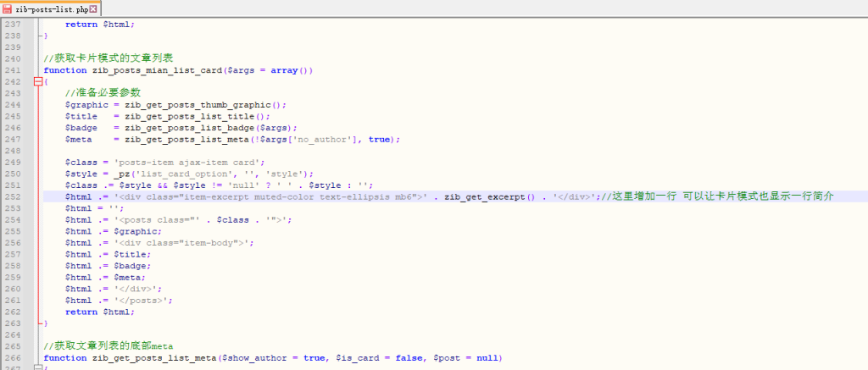The height and width of the screenshot is (370, 868).
Task: Click the bookmark margin beside line 247
Action: (x=30, y=139)
